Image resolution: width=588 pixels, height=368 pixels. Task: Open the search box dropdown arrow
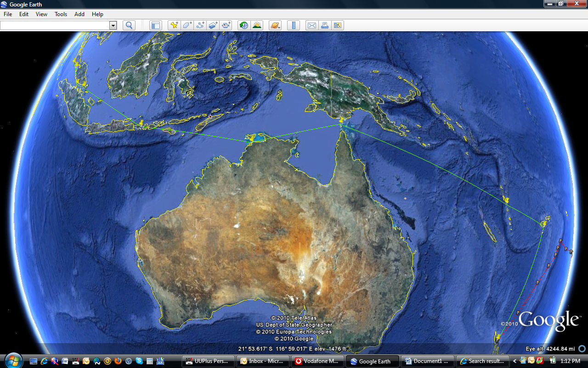pos(113,25)
